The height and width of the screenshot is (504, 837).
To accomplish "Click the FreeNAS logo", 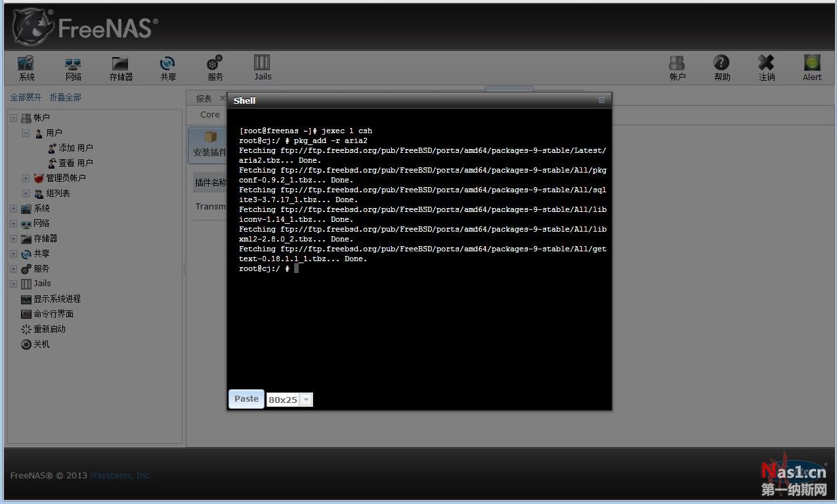I will 85,28.
